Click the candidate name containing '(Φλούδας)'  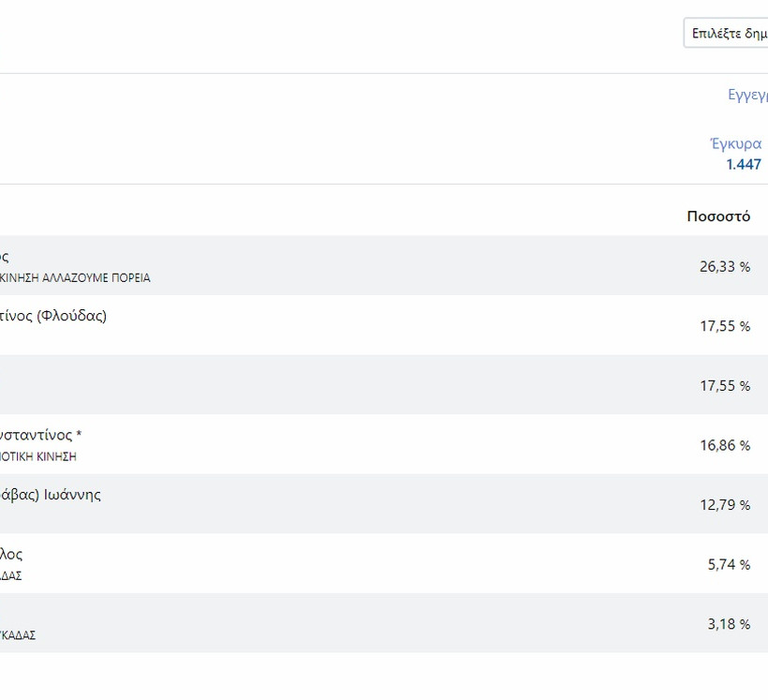pyautogui.click(x=53, y=316)
